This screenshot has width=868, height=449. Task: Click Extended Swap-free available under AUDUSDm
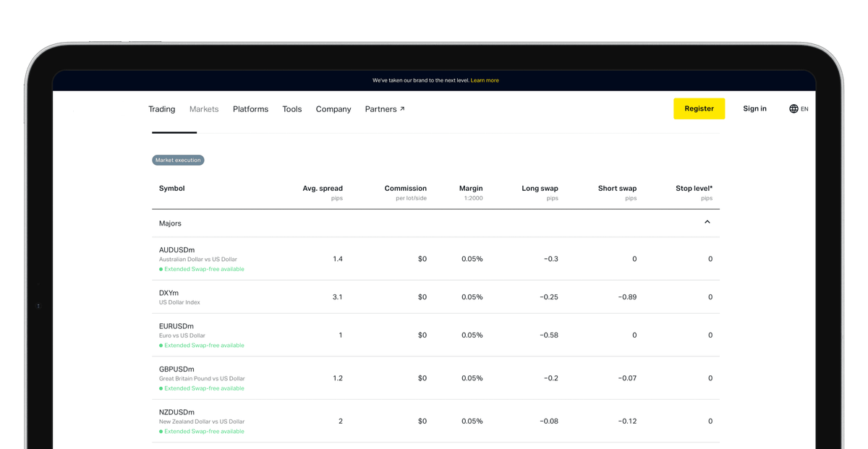click(x=202, y=269)
